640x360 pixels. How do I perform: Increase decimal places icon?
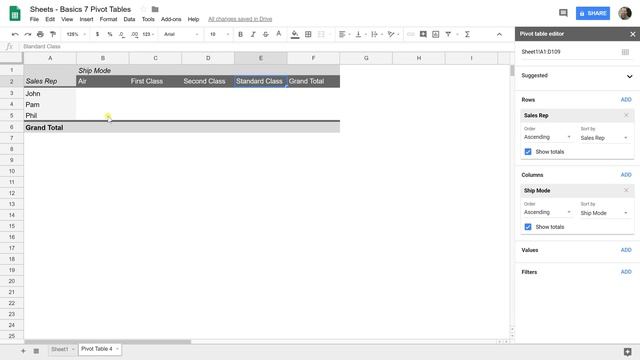tap(134, 34)
